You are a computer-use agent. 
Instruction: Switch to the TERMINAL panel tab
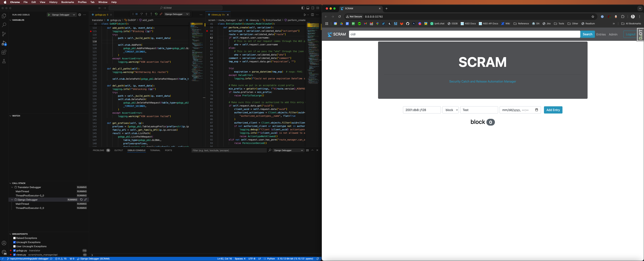tap(155, 150)
